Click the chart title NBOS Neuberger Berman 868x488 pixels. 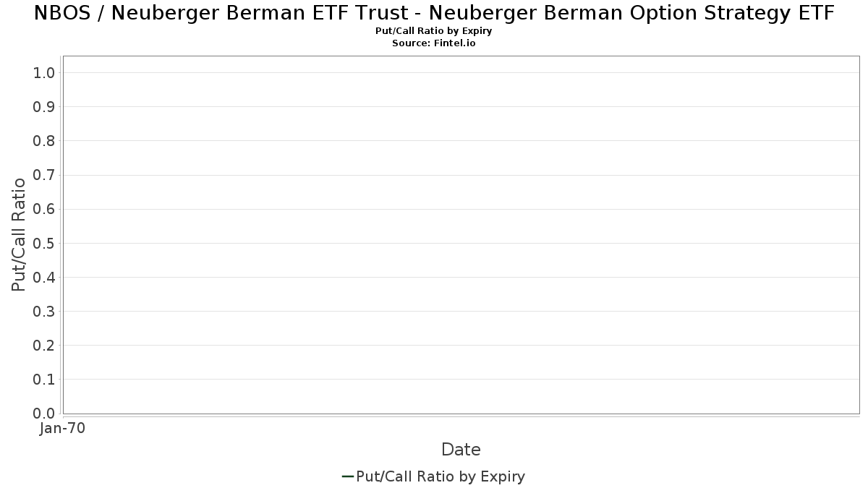[x=434, y=12]
